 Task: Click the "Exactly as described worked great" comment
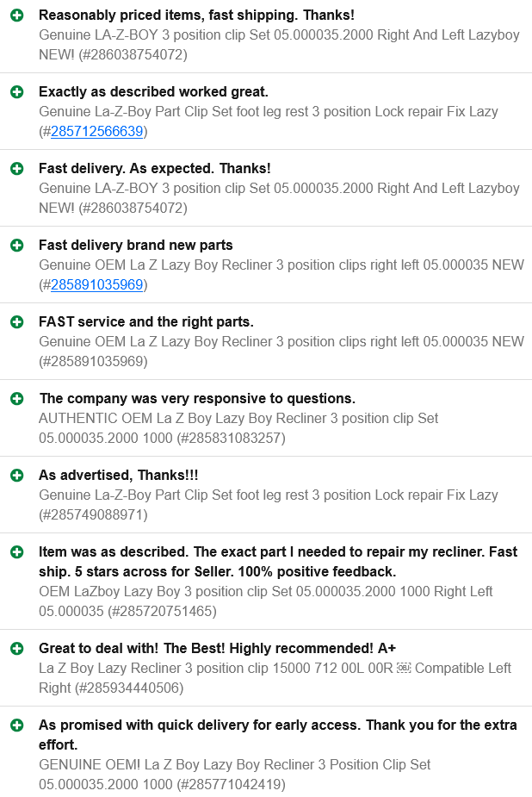click(153, 92)
